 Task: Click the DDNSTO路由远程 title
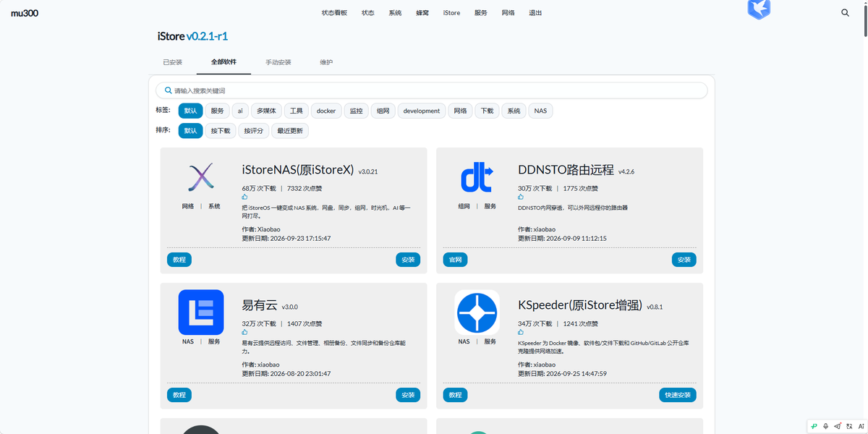coord(566,170)
